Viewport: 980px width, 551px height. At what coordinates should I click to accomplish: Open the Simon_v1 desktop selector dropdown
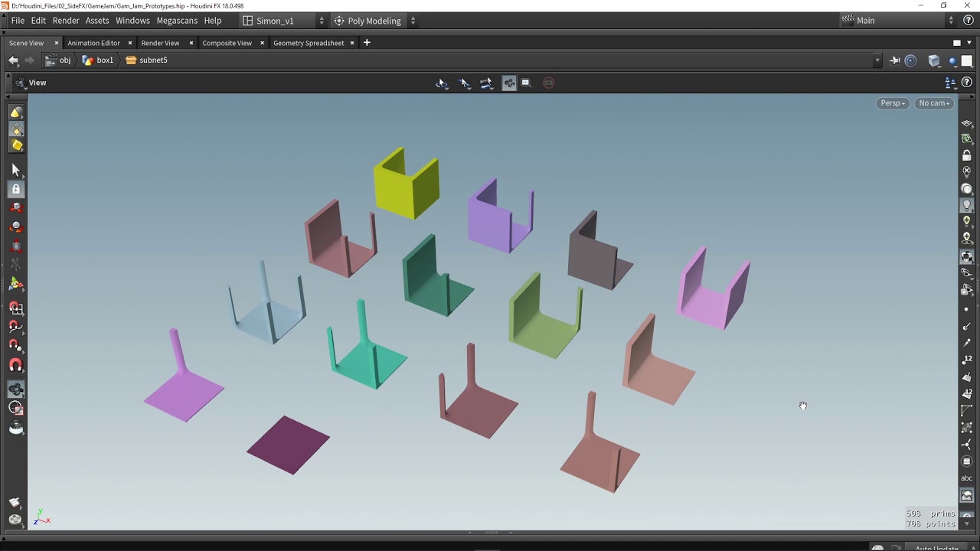[283, 21]
